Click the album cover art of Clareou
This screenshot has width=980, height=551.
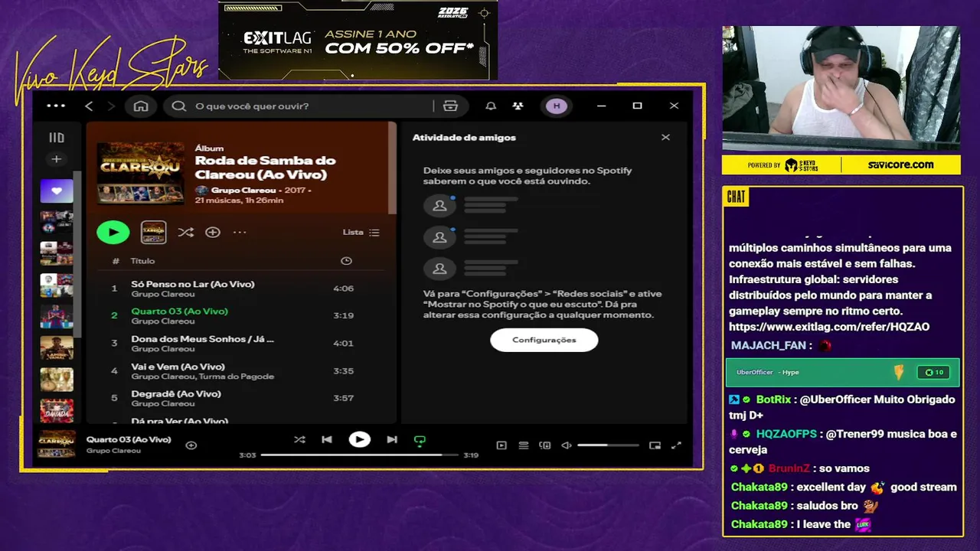click(141, 173)
